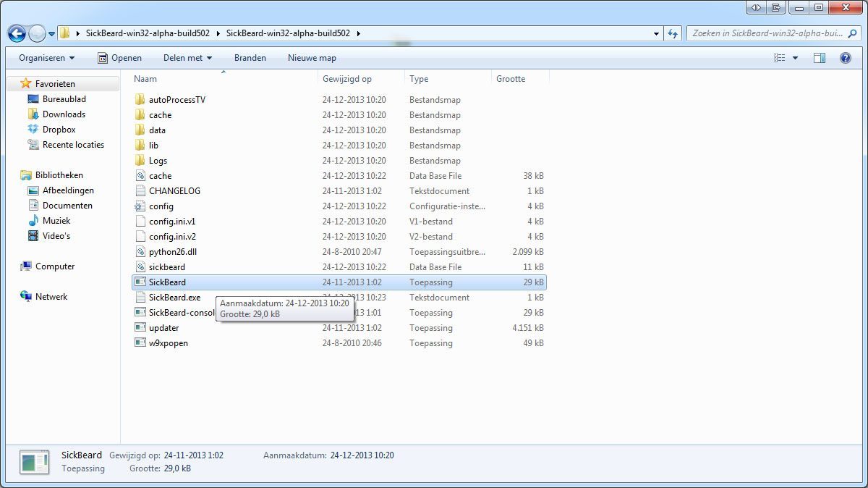Click the change view icon
This screenshot has width=868, height=488.
coord(780,58)
